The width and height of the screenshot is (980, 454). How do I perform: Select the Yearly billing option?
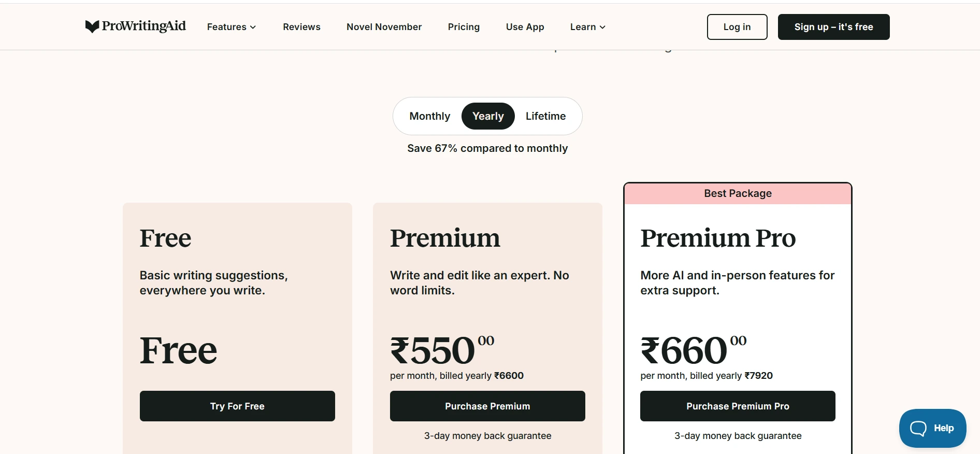[488, 116]
